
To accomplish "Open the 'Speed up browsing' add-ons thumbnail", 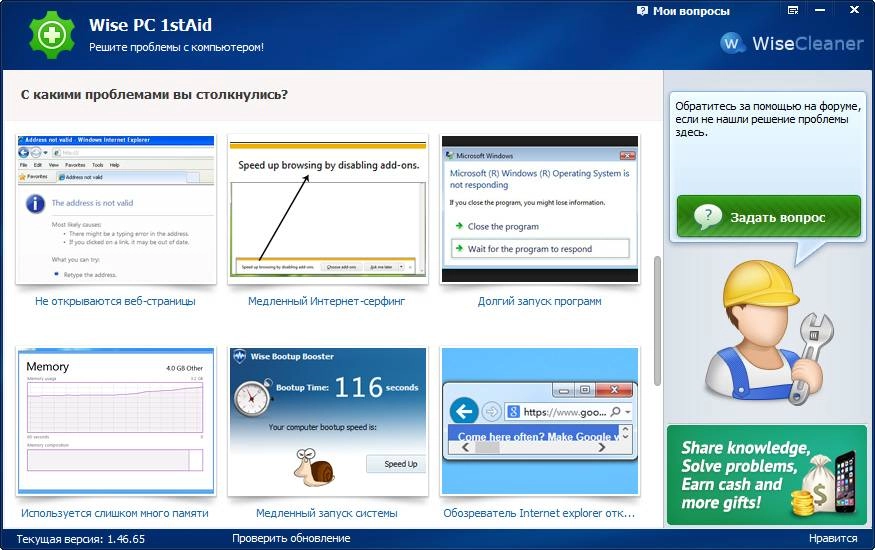I will pyautogui.click(x=328, y=209).
